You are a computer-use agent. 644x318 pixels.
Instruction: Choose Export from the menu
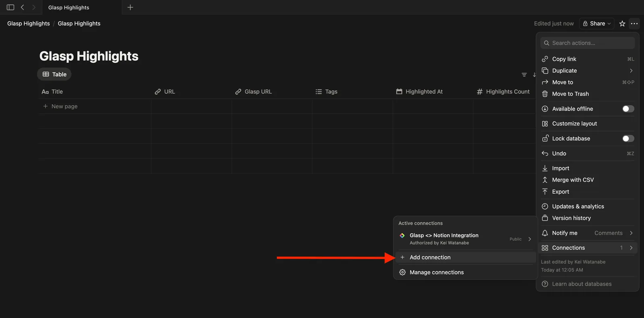pyautogui.click(x=588, y=192)
